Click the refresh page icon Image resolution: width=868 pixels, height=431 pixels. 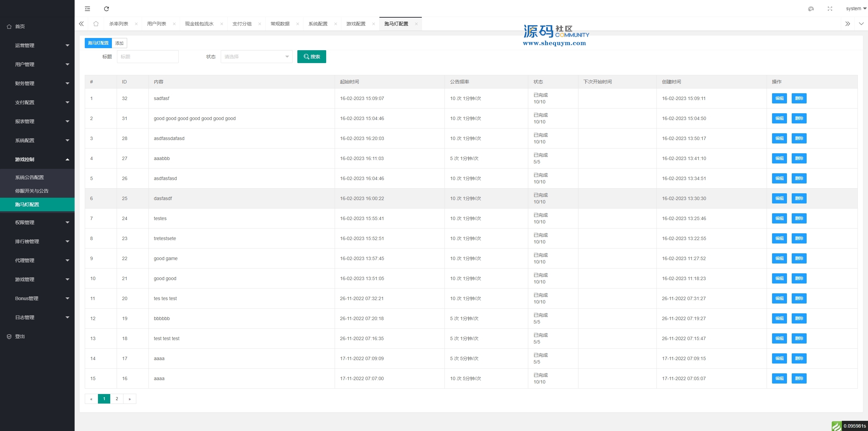coord(106,9)
